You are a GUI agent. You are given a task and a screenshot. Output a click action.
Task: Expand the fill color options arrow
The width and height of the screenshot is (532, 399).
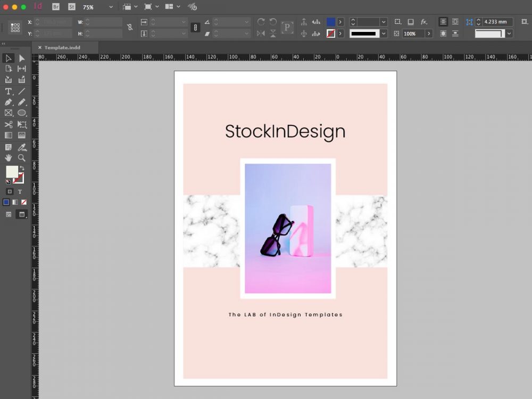tap(340, 22)
